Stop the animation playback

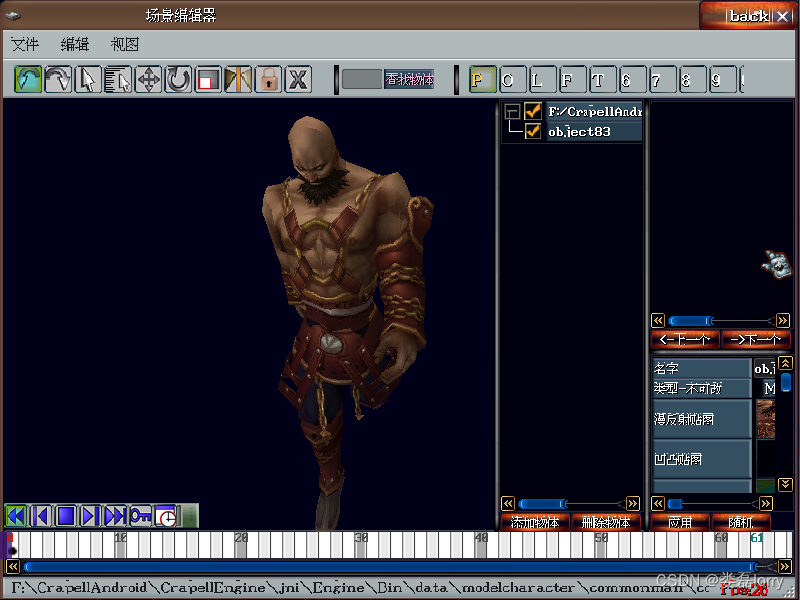pos(66,516)
